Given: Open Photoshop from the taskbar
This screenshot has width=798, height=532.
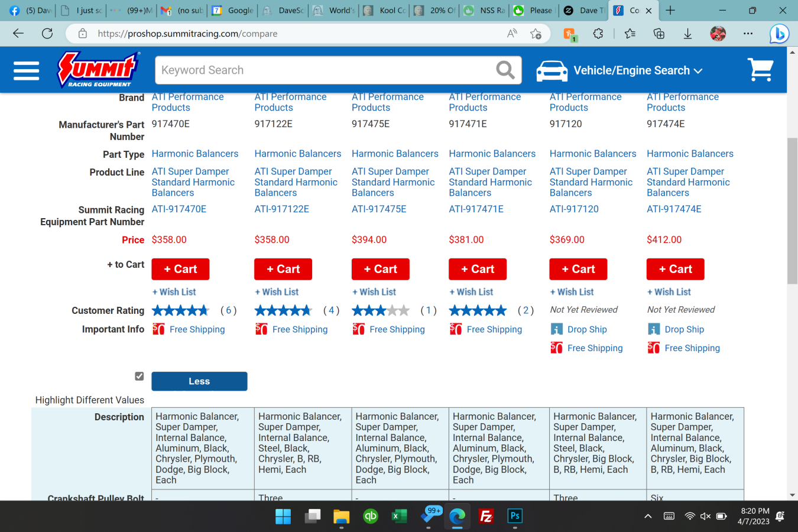Looking at the screenshot, I should (x=515, y=516).
